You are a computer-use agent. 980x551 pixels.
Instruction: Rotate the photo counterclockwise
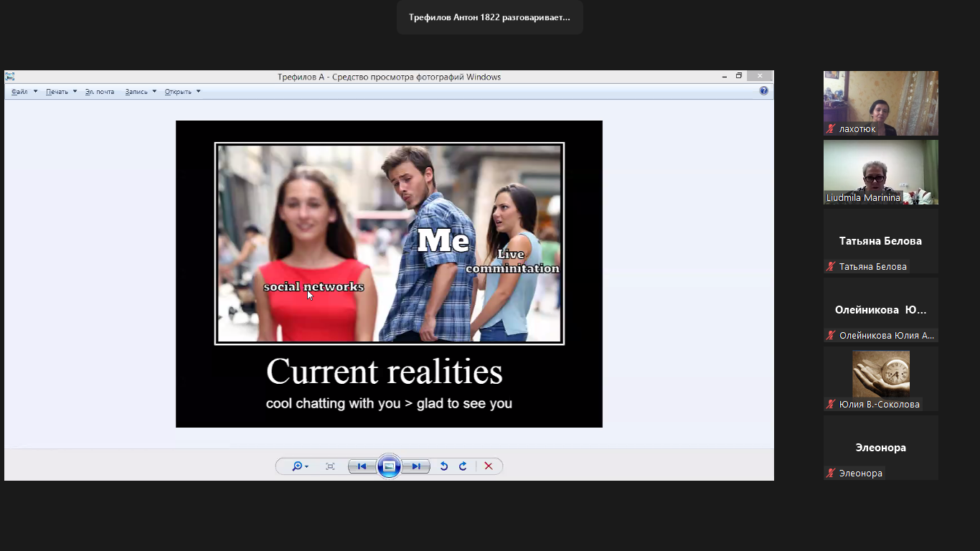(444, 466)
